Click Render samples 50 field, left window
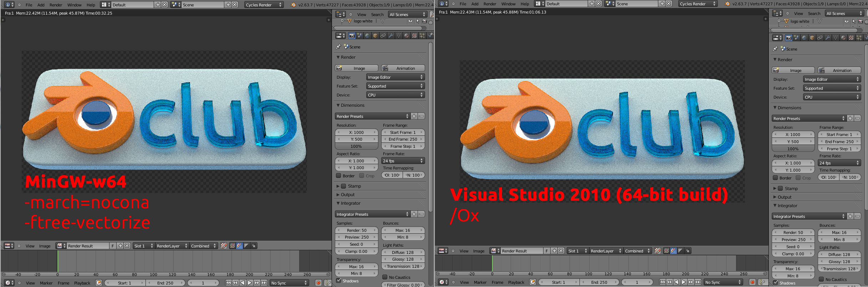868x287 pixels. [357, 230]
